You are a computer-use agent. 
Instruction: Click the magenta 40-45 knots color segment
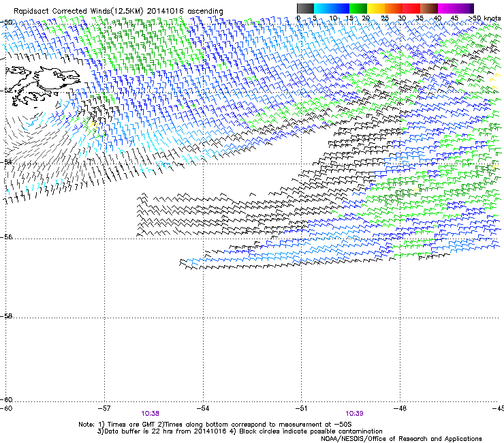pyautogui.click(x=447, y=8)
